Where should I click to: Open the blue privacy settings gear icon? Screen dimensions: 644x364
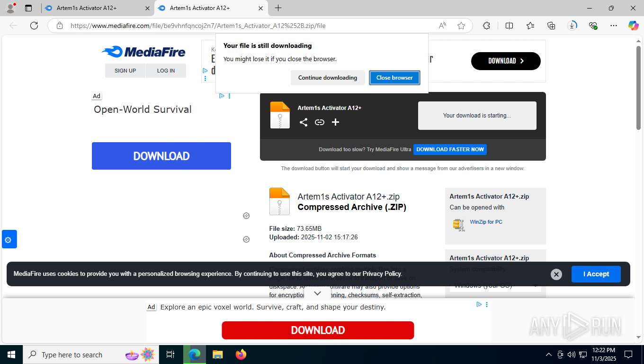click(x=9, y=239)
